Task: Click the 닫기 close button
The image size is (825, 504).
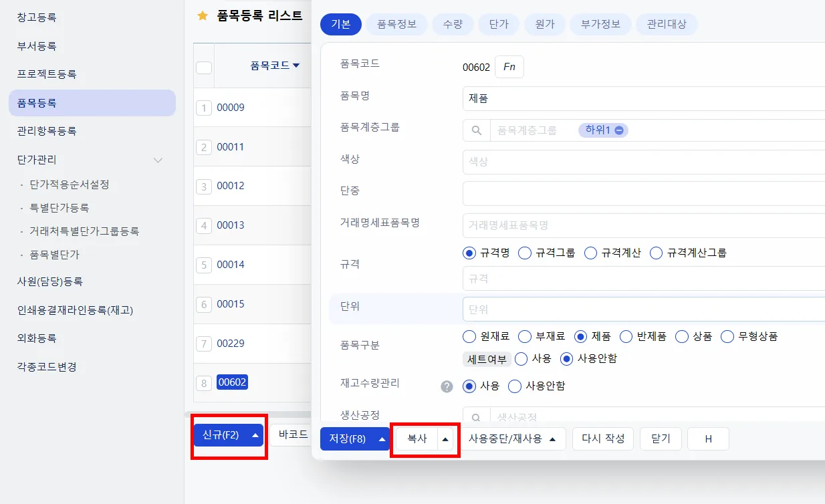Action: click(661, 439)
